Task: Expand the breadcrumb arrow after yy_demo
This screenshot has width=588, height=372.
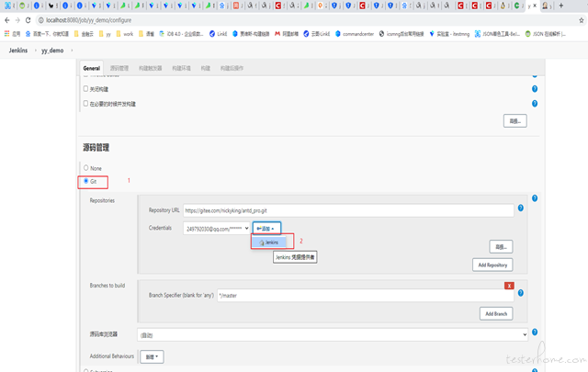Action: click(72, 51)
